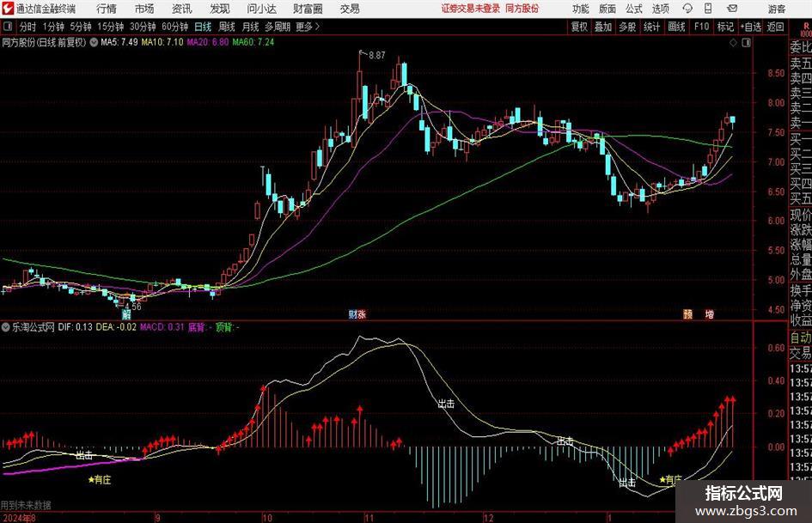This screenshot has width=812, height=523.
Task: Switch to 15分钟 period
Action: 111,27
